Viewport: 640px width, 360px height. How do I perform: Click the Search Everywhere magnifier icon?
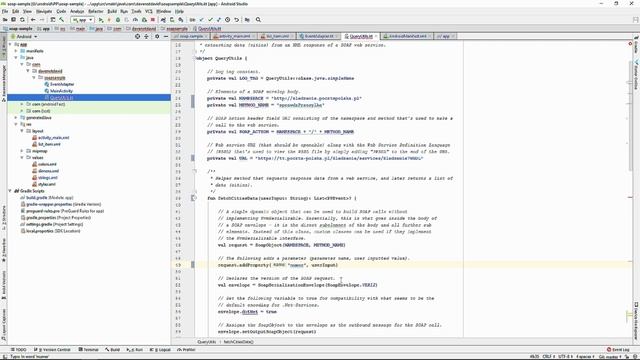(x=258, y=20)
